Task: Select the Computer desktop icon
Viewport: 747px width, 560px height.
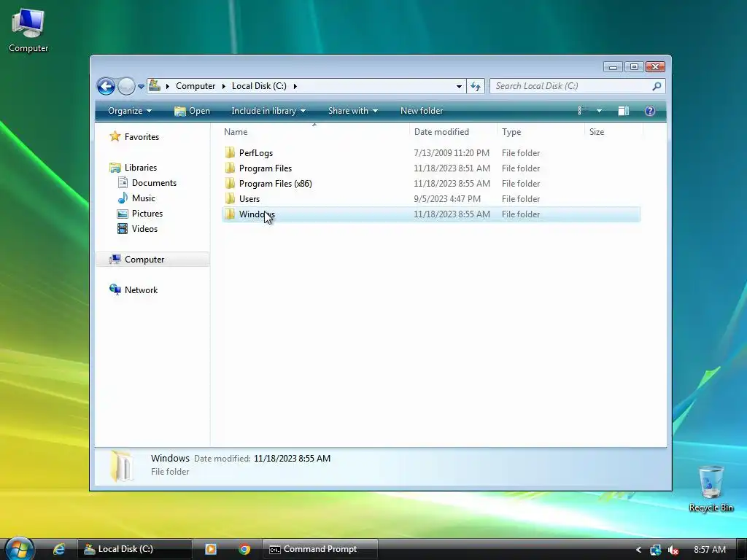Action: coord(28,31)
